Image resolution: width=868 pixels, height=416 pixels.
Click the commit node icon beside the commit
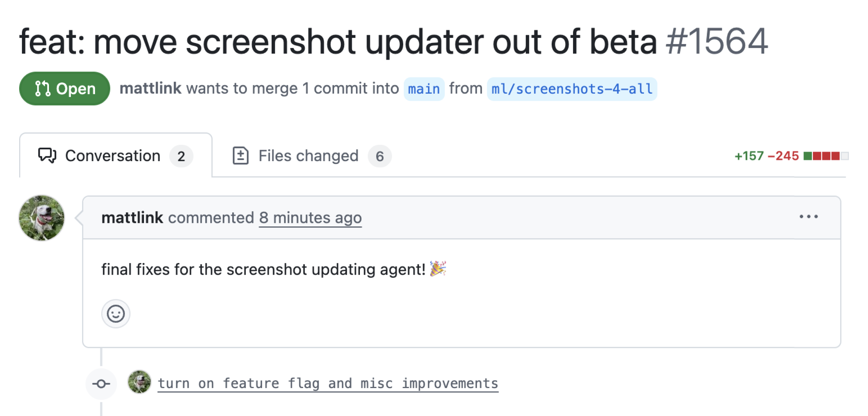coord(101,383)
